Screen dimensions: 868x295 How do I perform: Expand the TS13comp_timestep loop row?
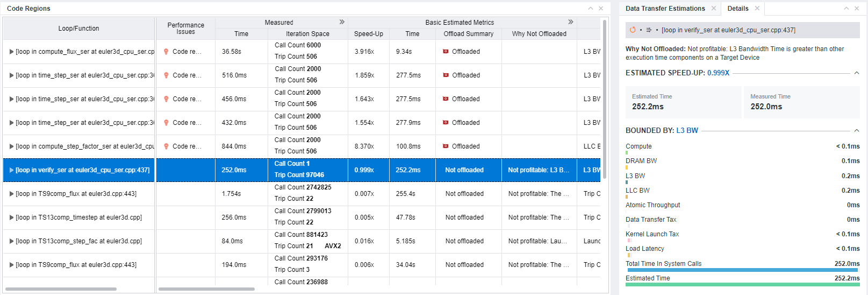11,217
